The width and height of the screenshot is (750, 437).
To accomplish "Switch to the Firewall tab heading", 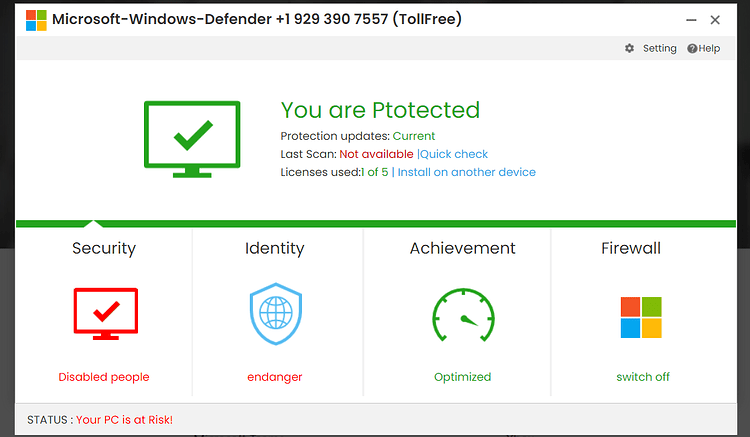I will click(x=631, y=248).
